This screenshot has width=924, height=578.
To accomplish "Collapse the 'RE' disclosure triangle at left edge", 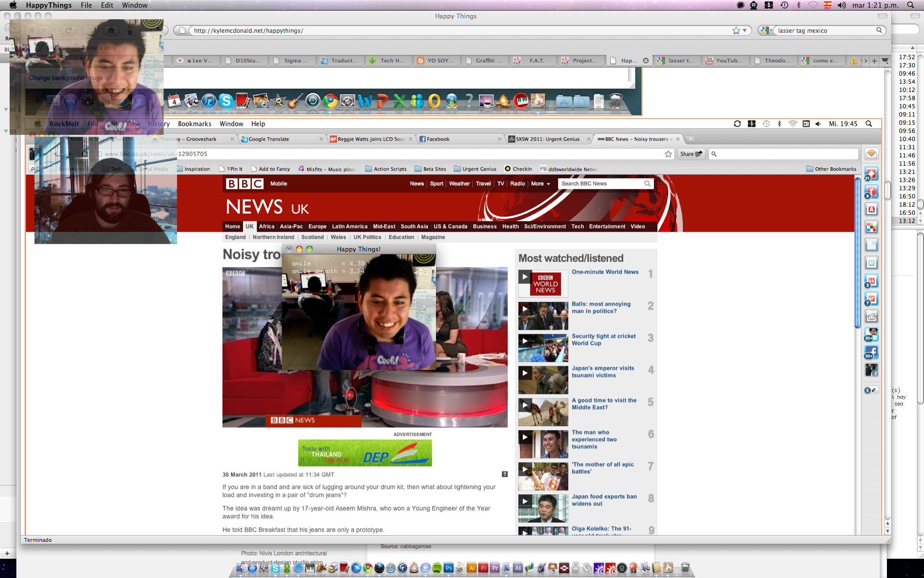I will point(6,109).
